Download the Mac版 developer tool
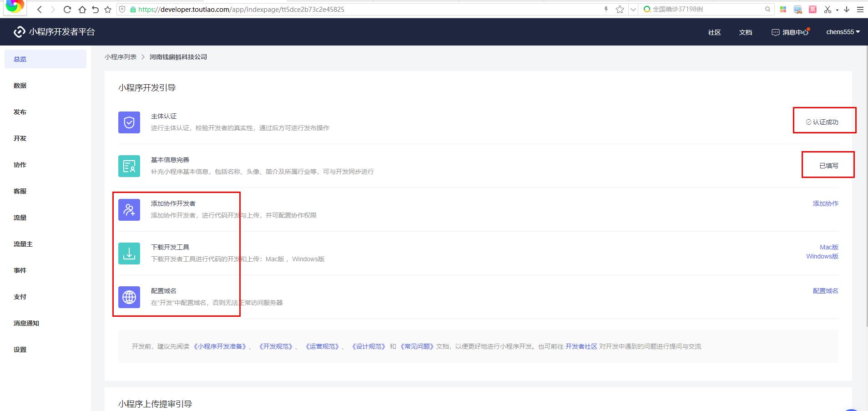This screenshot has width=868, height=411. pyautogui.click(x=829, y=247)
